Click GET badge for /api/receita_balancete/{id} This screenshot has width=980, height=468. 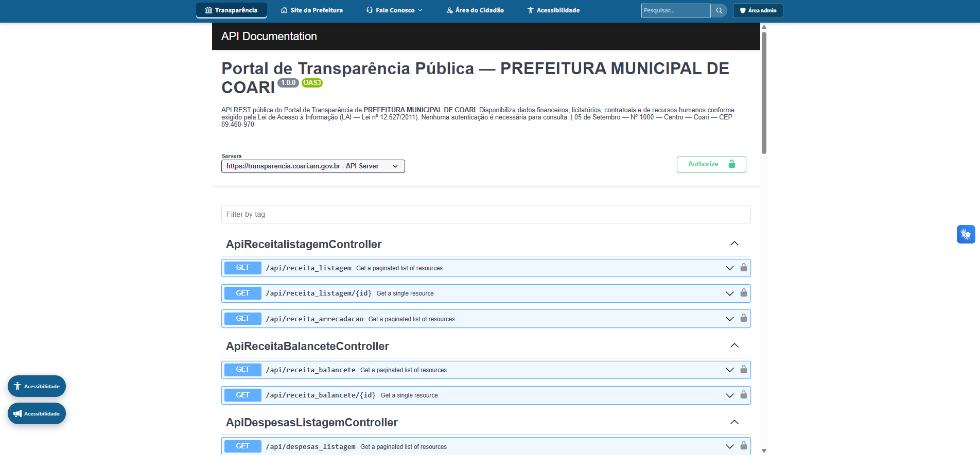(x=243, y=395)
